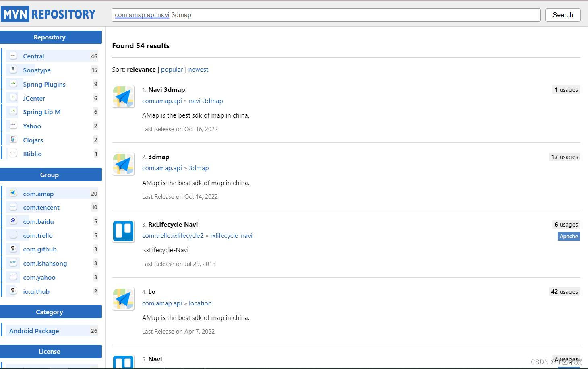Open the Lo location result thumbnail

[123, 299]
